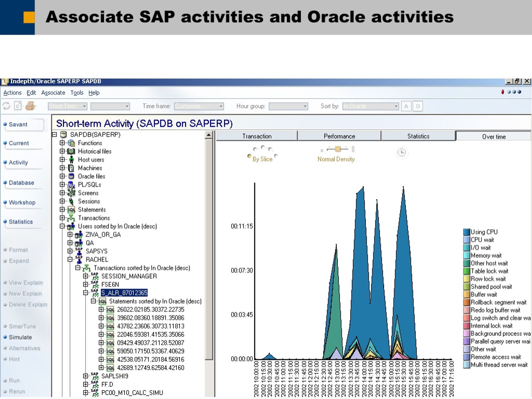This screenshot has height=399, width=532.
Task: Open the Edit menu
Action: [31, 93]
